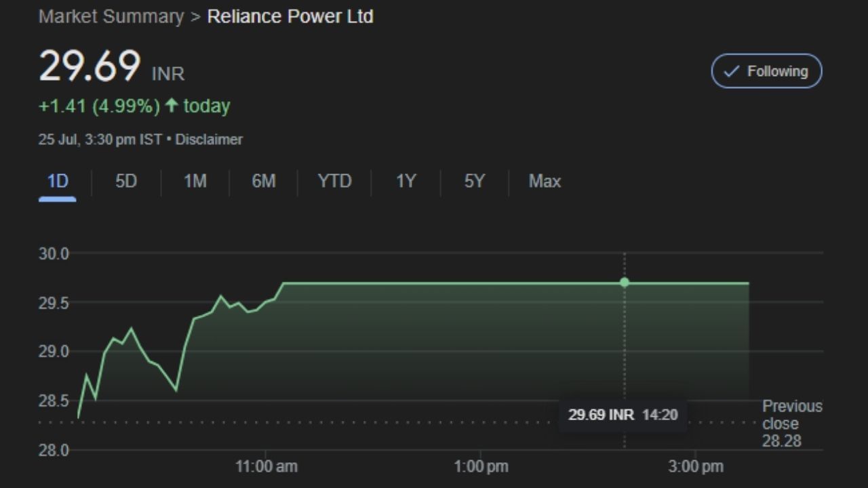
Task: Click the 3:00 pm axis label
Action: tap(696, 466)
